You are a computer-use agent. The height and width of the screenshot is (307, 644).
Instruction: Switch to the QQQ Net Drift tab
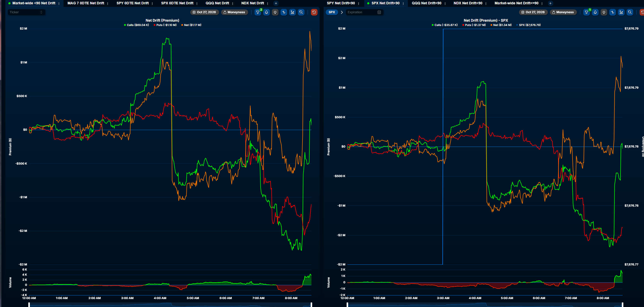(x=217, y=3)
